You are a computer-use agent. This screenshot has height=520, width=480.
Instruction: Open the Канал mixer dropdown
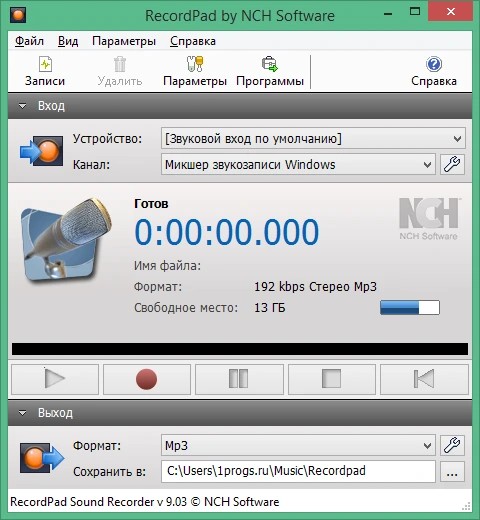coord(298,164)
